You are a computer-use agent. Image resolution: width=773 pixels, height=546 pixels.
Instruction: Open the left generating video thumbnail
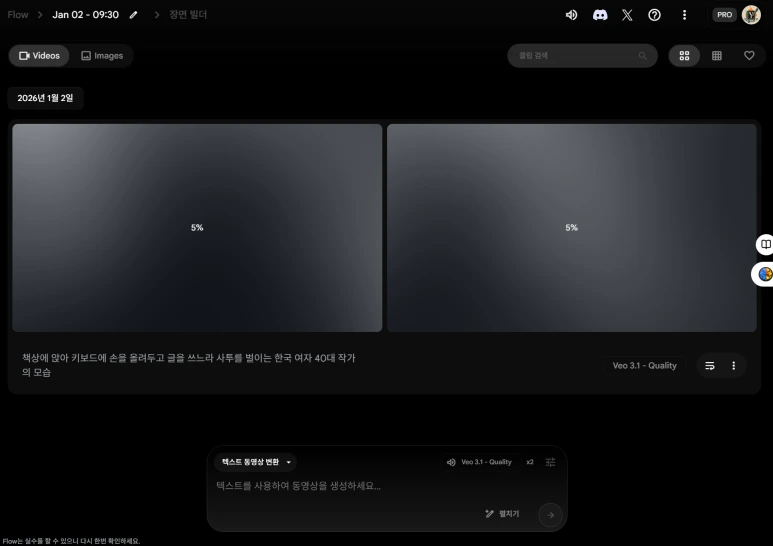[197, 228]
